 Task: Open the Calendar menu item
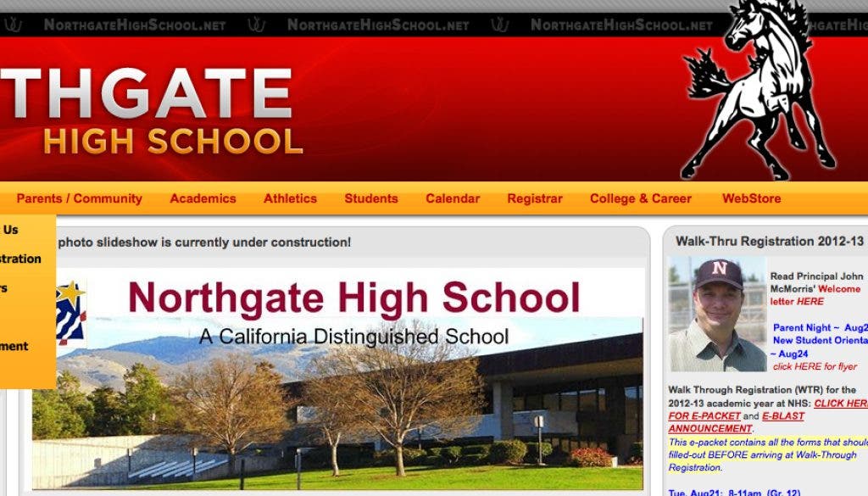(453, 198)
